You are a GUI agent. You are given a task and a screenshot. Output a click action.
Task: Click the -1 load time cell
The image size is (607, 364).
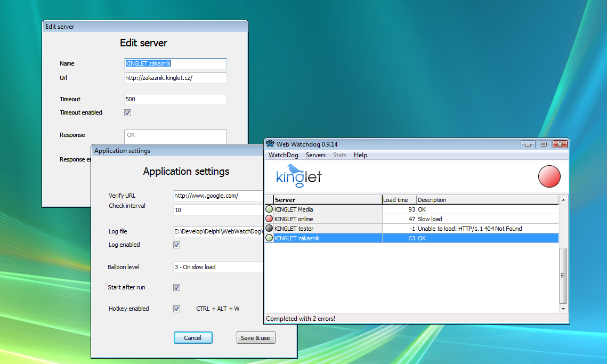point(400,229)
